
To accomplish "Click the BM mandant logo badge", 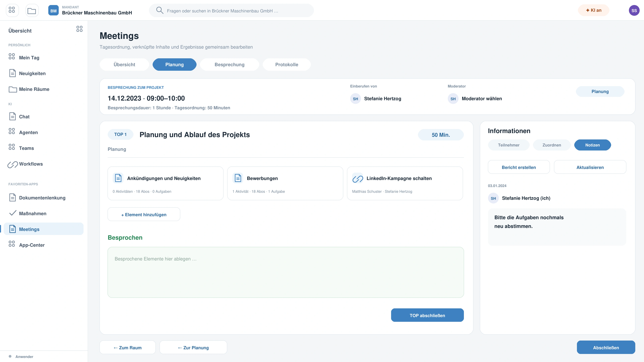I will pyautogui.click(x=53, y=11).
